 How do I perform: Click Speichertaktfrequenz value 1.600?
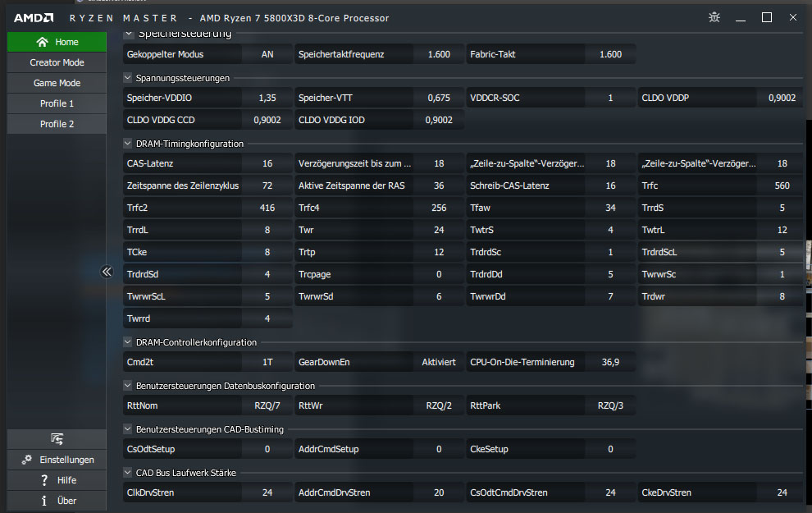pyautogui.click(x=439, y=54)
